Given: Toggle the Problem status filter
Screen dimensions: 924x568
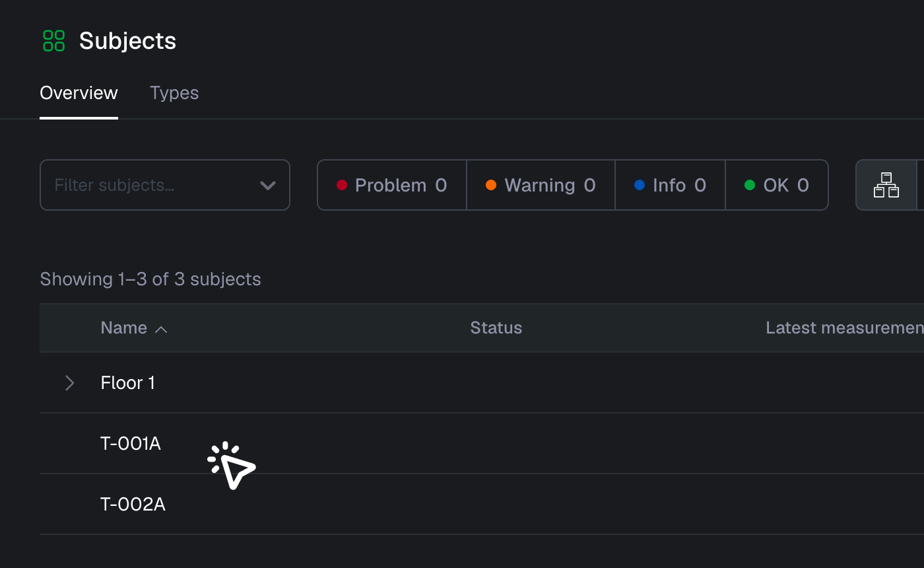Looking at the screenshot, I should (x=392, y=185).
